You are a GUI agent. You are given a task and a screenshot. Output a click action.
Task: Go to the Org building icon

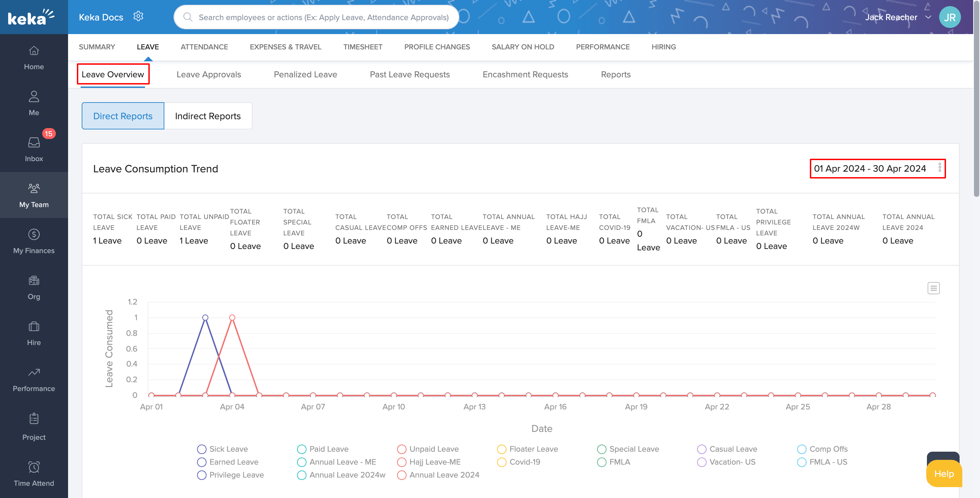click(34, 281)
